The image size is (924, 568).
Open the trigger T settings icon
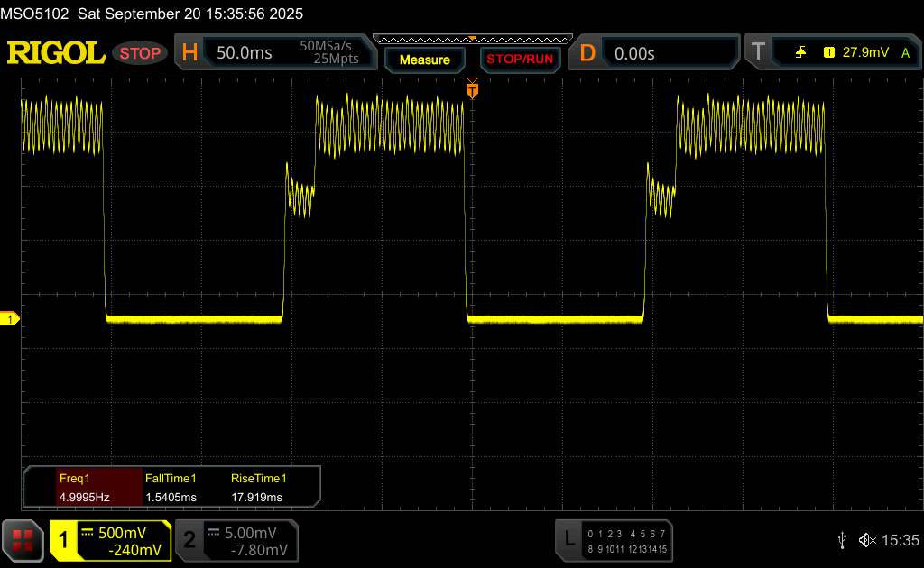(756, 53)
